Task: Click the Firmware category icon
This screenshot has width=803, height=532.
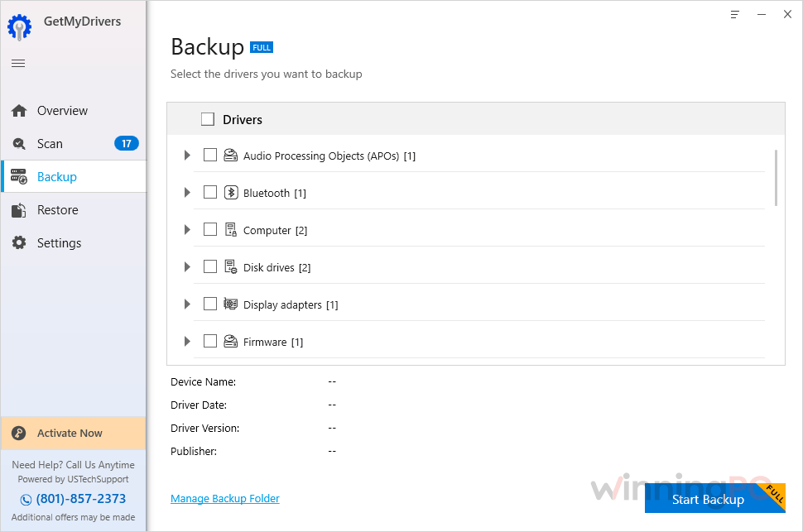Action: click(x=231, y=341)
